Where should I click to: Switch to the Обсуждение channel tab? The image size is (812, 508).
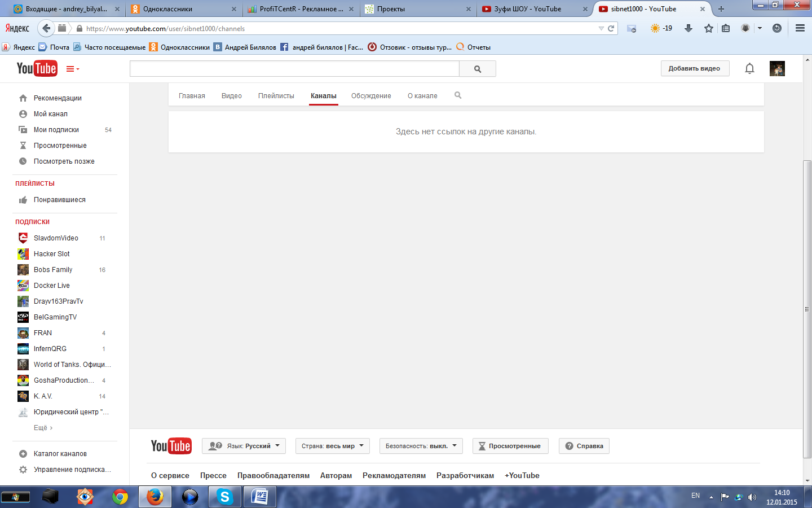(371, 96)
